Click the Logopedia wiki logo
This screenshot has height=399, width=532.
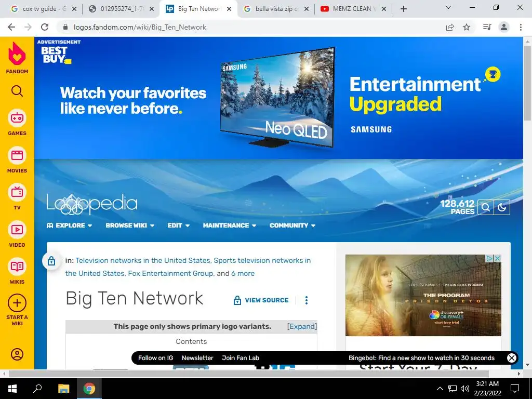point(92,204)
